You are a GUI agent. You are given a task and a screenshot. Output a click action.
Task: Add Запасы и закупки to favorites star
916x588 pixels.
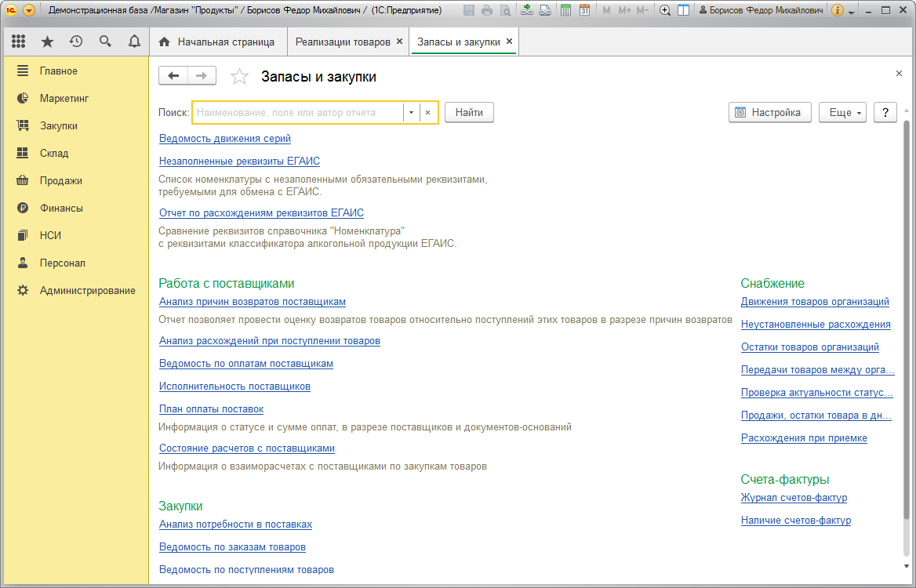[239, 77]
